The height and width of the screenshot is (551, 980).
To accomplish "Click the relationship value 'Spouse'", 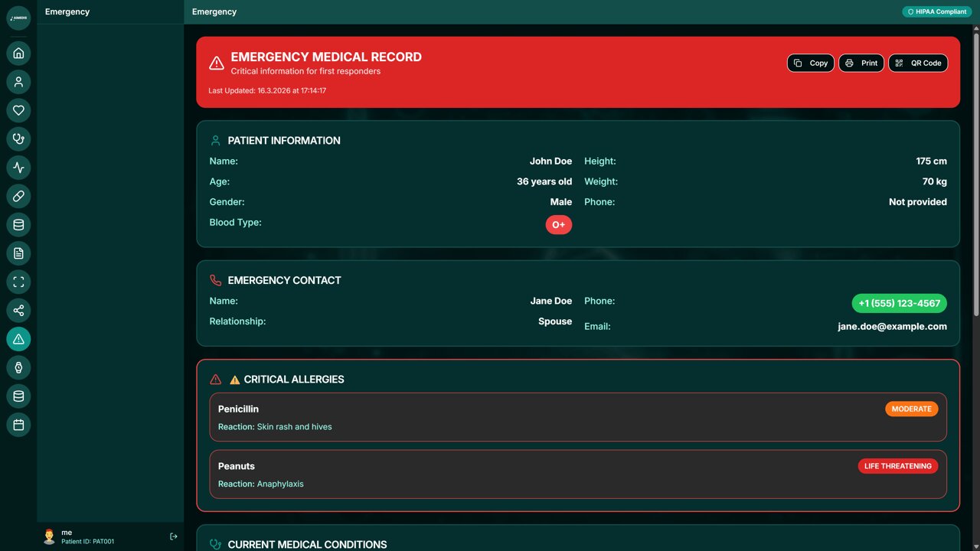I will point(555,321).
